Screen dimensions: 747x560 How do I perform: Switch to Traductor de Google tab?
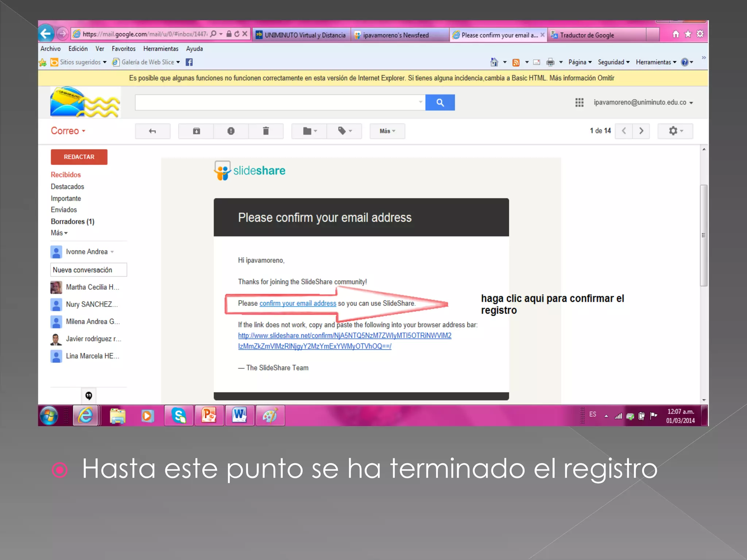click(x=597, y=35)
